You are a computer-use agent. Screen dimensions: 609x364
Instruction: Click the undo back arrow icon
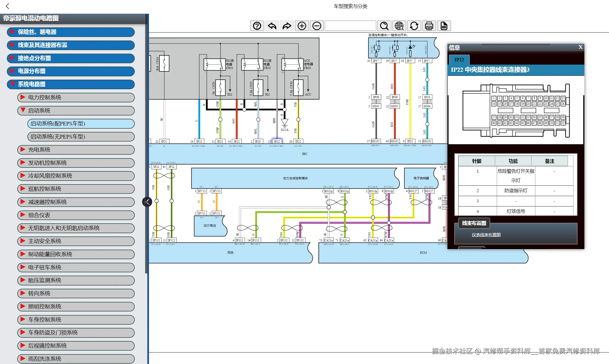[x=272, y=26]
